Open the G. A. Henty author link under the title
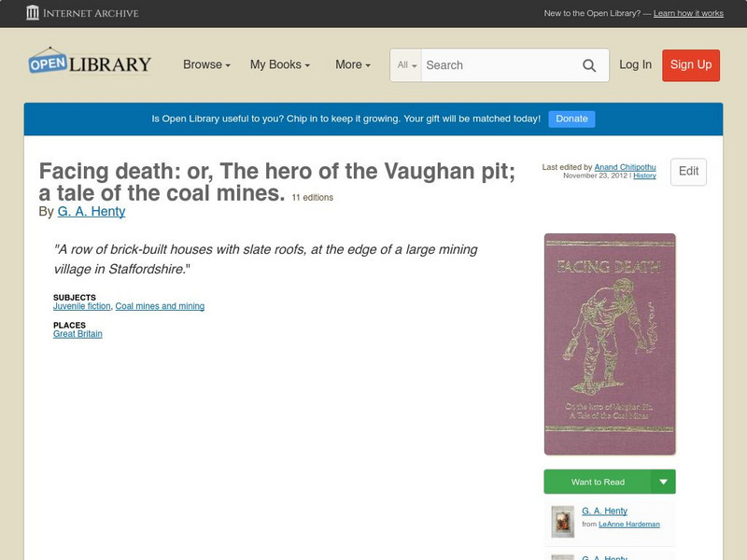Screen dimensions: 747x560 [92, 212]
